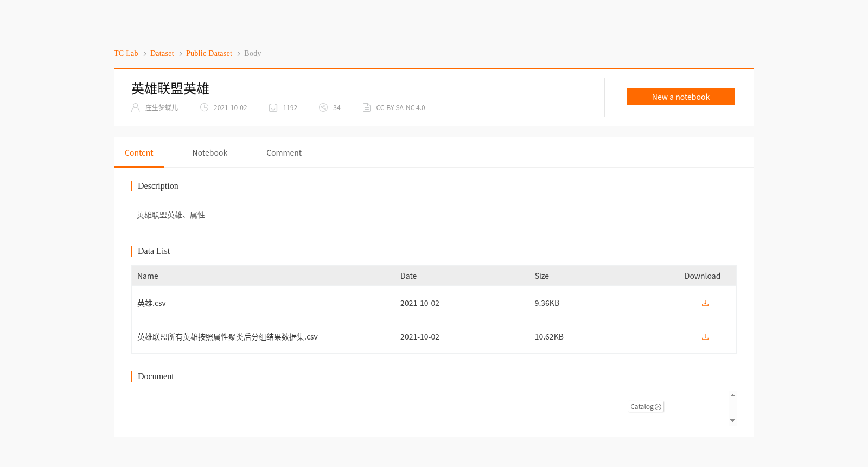Go to Public Dataset breadcrumb
This screenshot has width=868, height=467.
[x=209, y=53]
